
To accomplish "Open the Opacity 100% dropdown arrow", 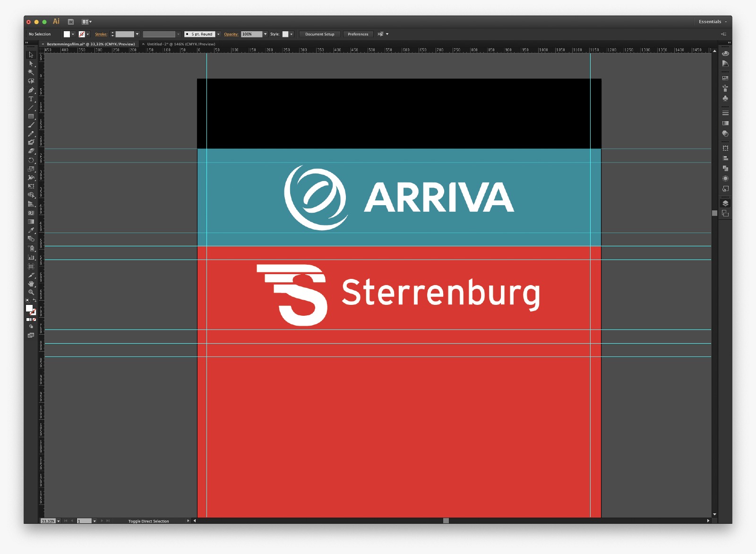I will [265, 34].
